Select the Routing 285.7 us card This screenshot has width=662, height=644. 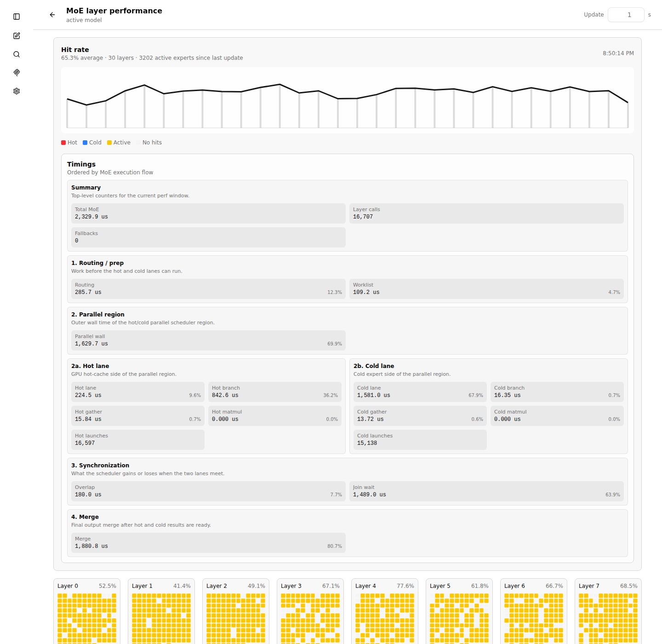click(x=208, y=289)
